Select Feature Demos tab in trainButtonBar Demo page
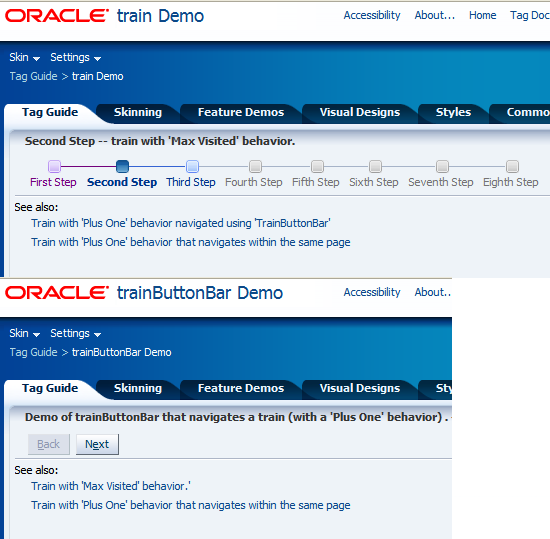 [x=241, y=389]
